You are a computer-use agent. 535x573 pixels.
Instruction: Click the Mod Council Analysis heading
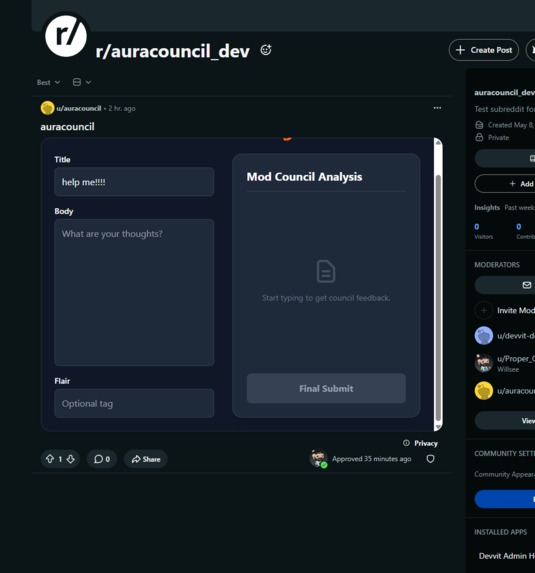(x=304, y=177)
